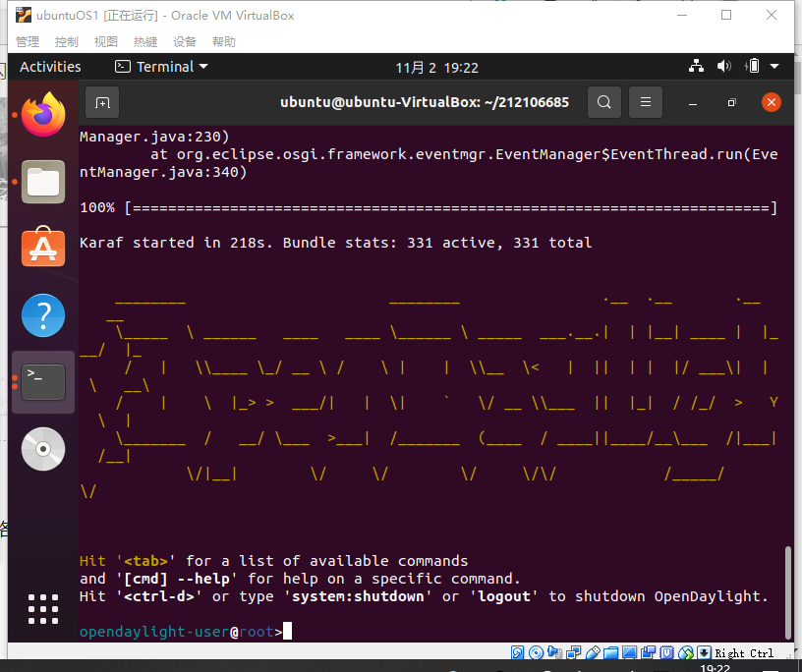Open the terminal hamburger menu
The height and width of the screenshot is (672, 802).
tap(646, 102)
